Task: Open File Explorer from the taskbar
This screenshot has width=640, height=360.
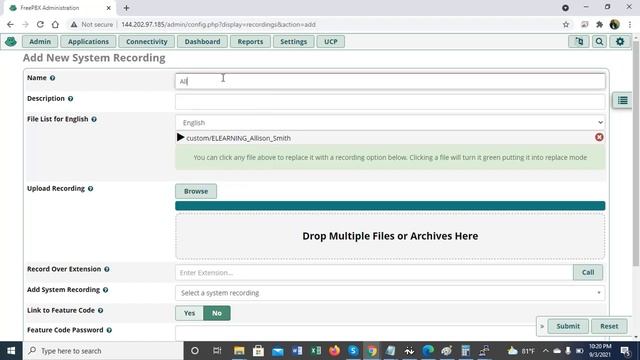Action: pyautogui.click(x=239, y=351)
